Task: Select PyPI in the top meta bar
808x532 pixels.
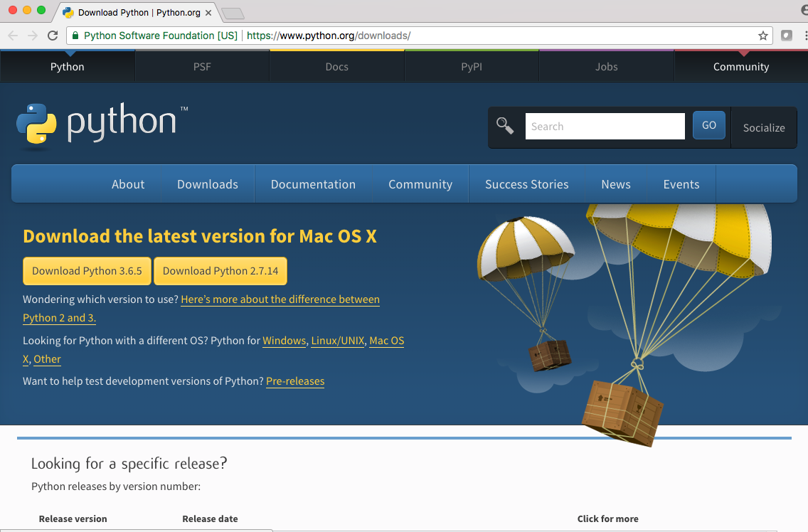Action: tap(472, 67)
